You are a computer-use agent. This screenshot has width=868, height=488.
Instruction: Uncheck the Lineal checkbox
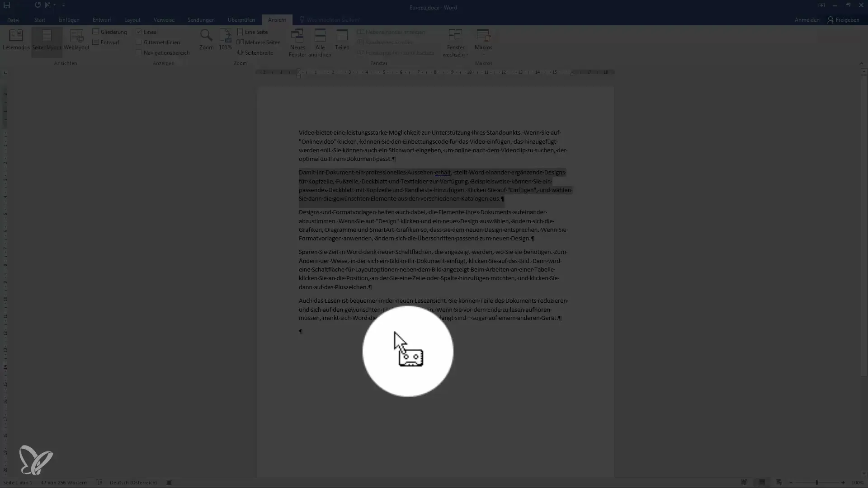coord(139,32)
